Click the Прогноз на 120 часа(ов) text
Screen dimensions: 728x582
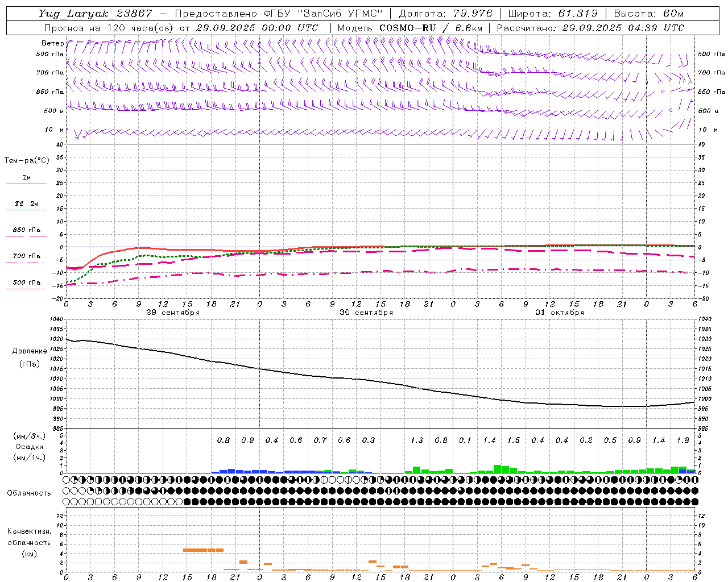pyautogui.click(x=109, y=28)
